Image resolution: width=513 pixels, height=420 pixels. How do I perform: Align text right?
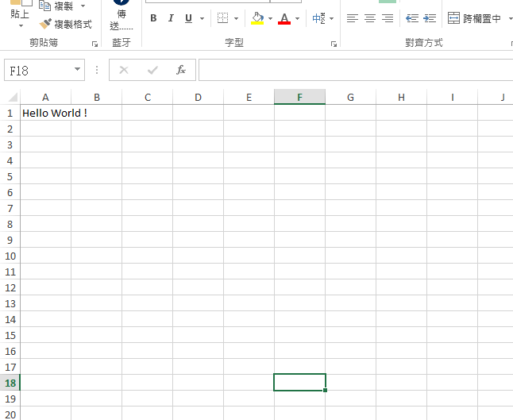pos(388,18)
